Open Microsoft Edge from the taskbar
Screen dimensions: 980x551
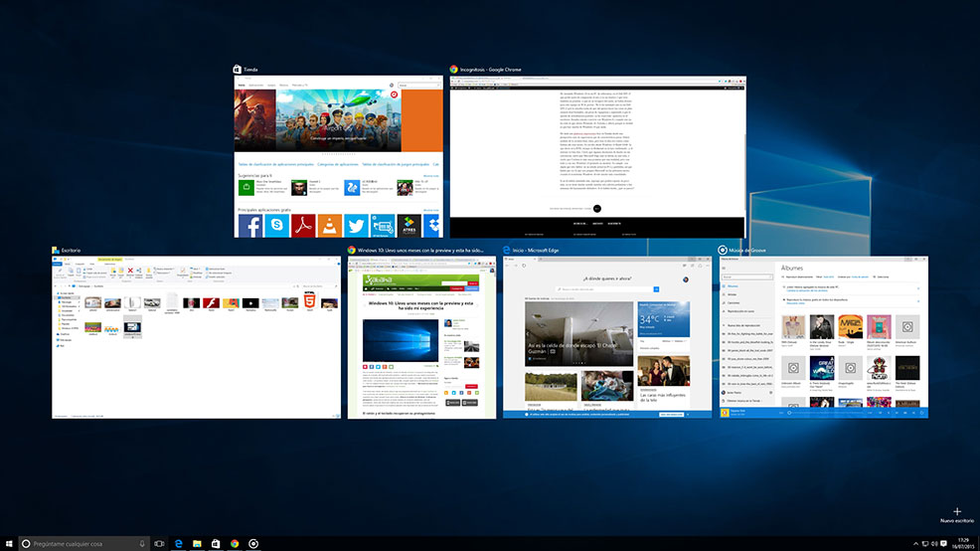click(178, 543)
